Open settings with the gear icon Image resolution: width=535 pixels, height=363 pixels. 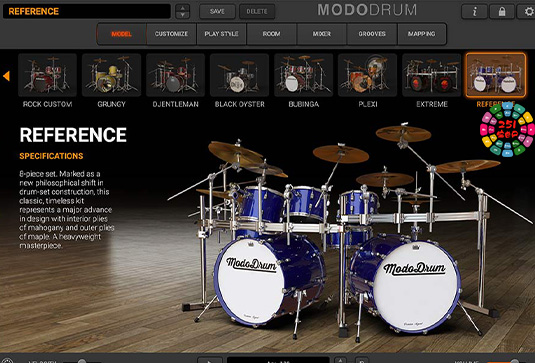click(527, 11)
